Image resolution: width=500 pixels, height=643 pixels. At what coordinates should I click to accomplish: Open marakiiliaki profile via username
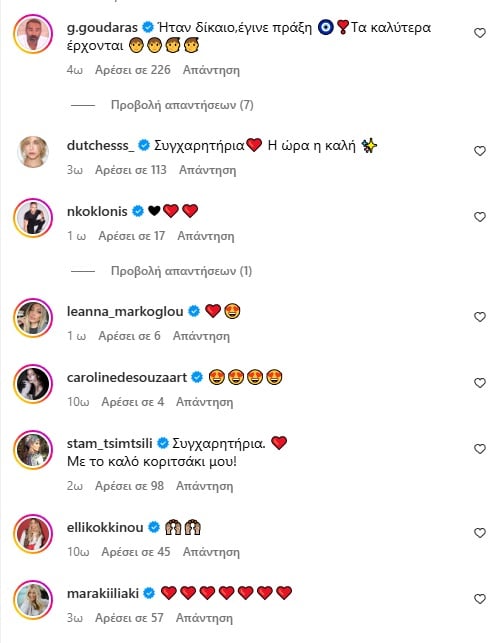103,593
